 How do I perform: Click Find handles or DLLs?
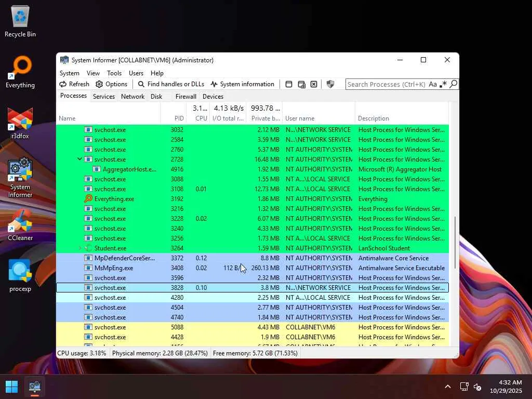[x=171, y=84]
